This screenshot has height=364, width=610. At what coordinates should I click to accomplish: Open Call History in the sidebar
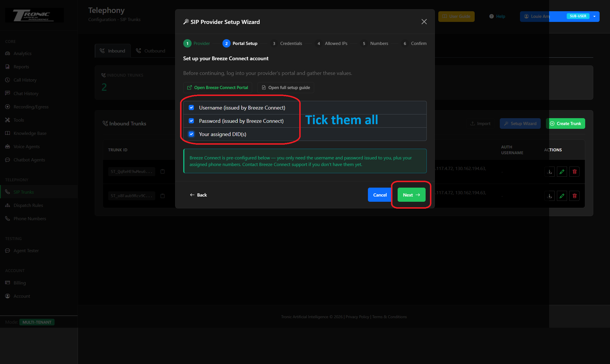(x=25, y=80)
